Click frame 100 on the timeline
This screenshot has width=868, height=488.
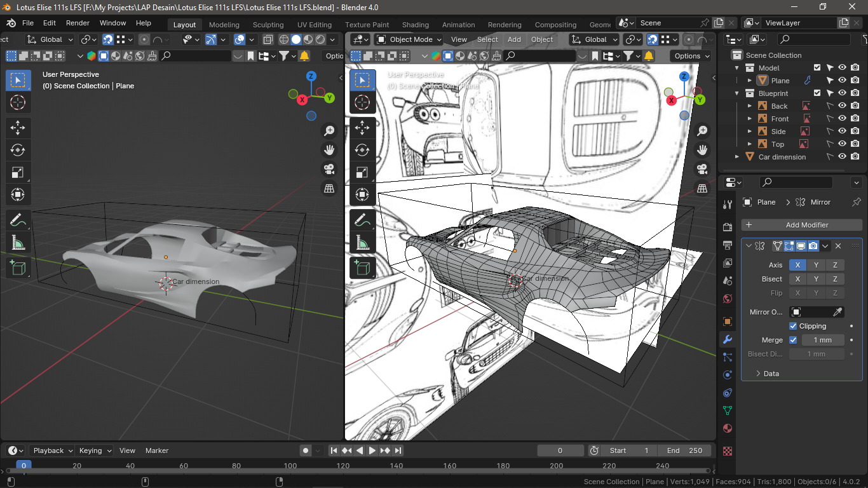click(290, 466)
